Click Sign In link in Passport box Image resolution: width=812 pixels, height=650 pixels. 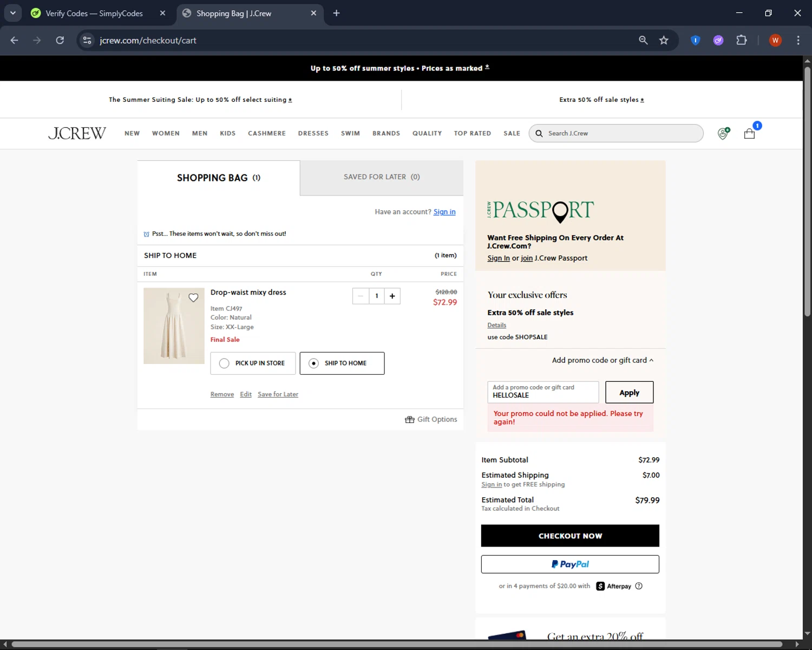[499, 258]
